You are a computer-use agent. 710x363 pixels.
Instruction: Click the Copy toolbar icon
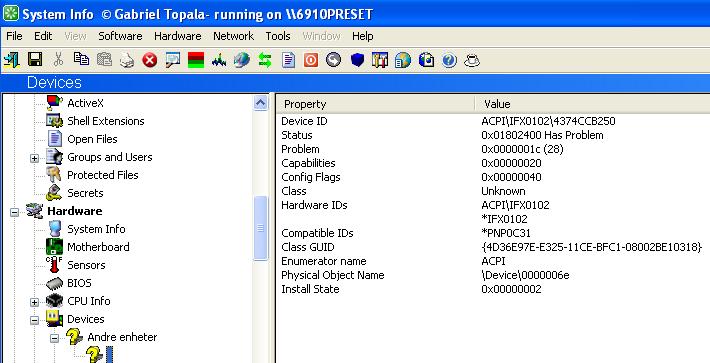[x=82, y=59]
